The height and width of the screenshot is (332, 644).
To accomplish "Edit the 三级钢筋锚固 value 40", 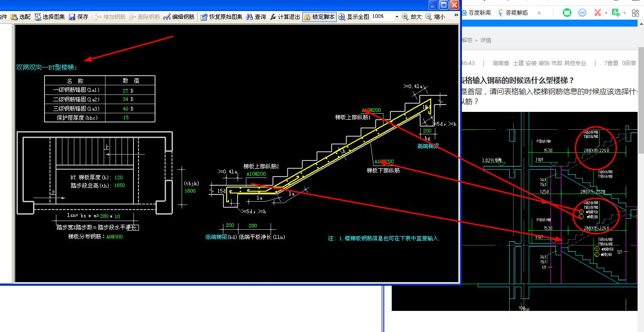I will click(x=126, y=109).
